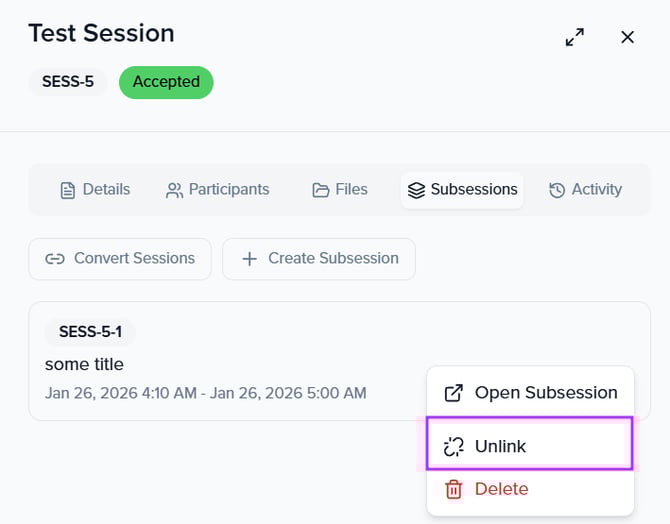The width and height of the screenshot is (670, 524).
Task: Open the subsession titled "some title"
Action: click(85, 364)
